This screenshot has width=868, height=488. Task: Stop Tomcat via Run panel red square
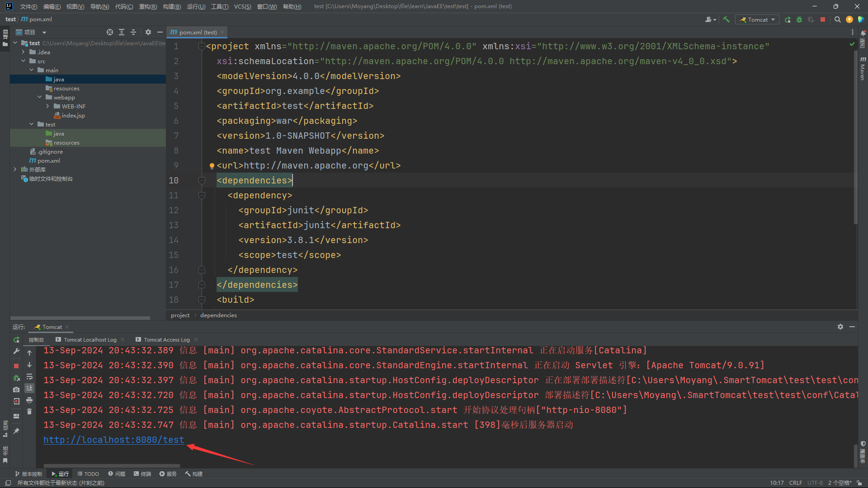(16, 366)
